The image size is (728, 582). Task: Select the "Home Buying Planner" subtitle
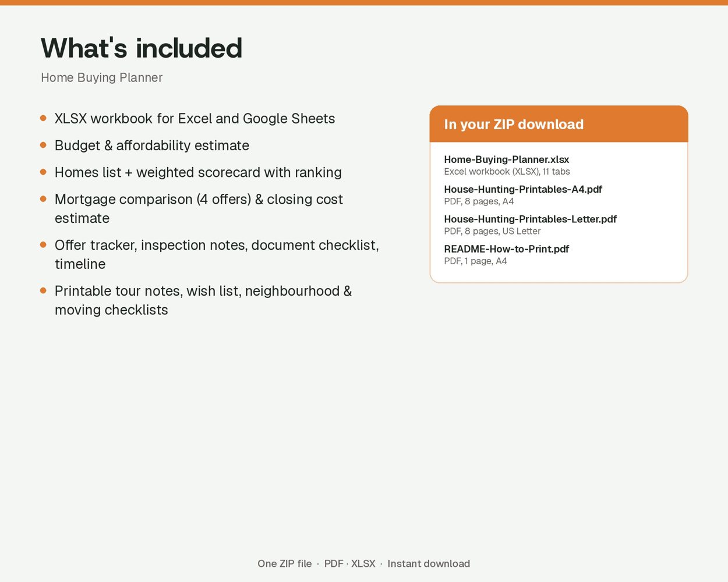(101, 77)
